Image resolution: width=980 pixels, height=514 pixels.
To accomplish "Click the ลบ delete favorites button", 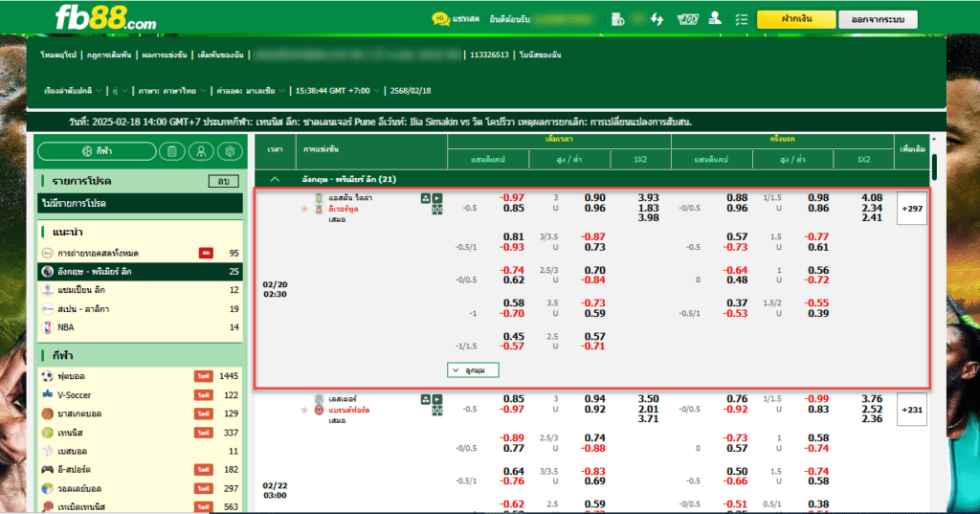I will coord(223,181).
